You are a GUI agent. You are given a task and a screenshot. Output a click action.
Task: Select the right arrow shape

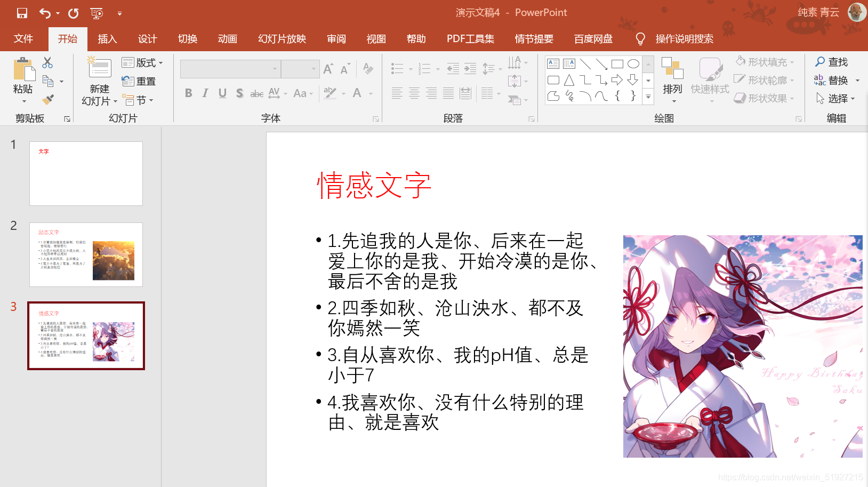point(617,80)
